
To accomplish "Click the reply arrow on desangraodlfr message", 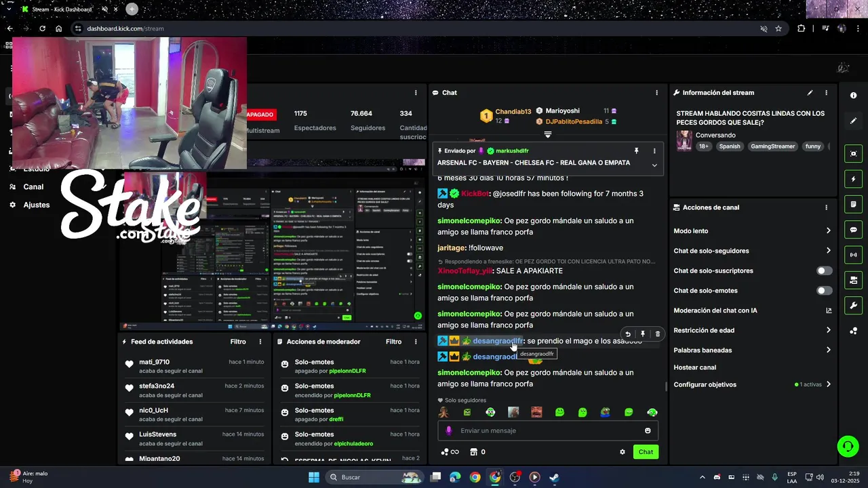I will point(628,334).
